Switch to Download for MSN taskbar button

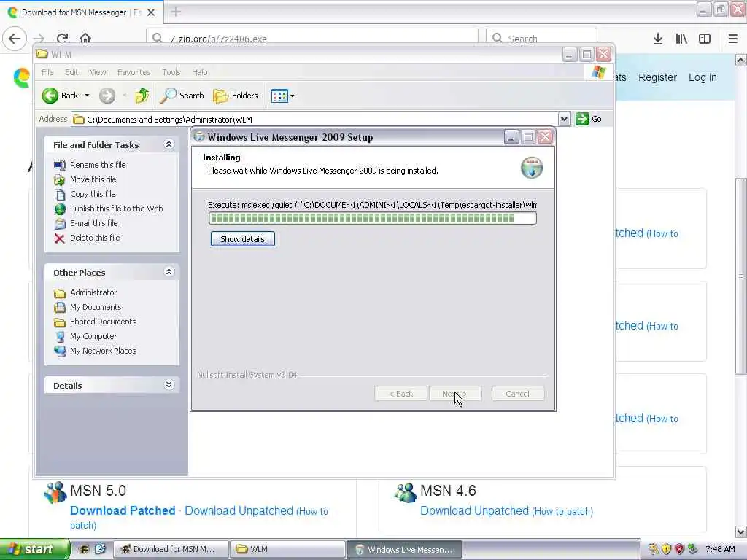pyautogui.click(x=171, y=549)
